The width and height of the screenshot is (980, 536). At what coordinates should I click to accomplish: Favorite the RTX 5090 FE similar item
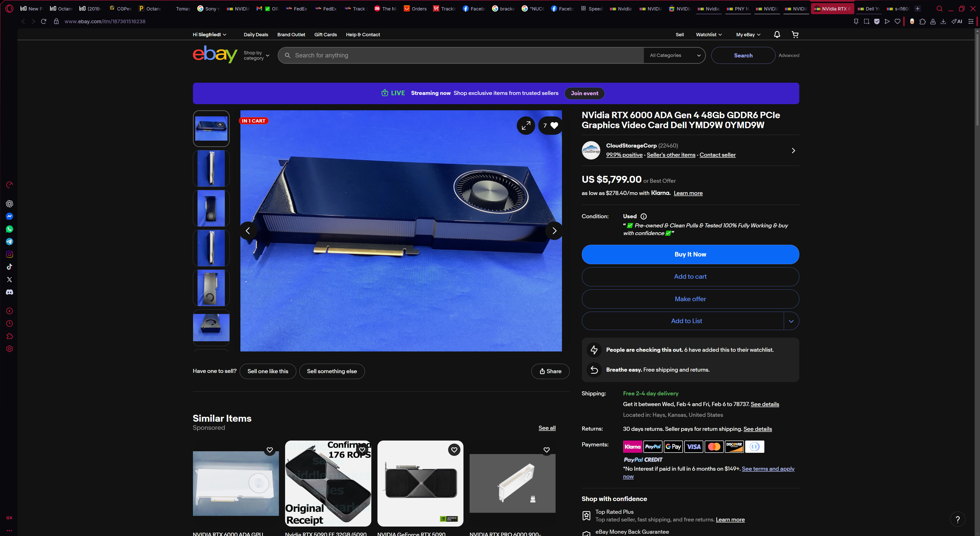362,450
